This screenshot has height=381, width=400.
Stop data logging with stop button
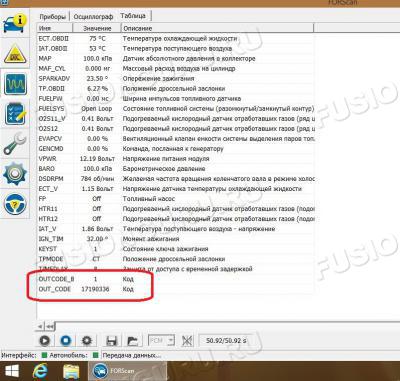[66, 340]
